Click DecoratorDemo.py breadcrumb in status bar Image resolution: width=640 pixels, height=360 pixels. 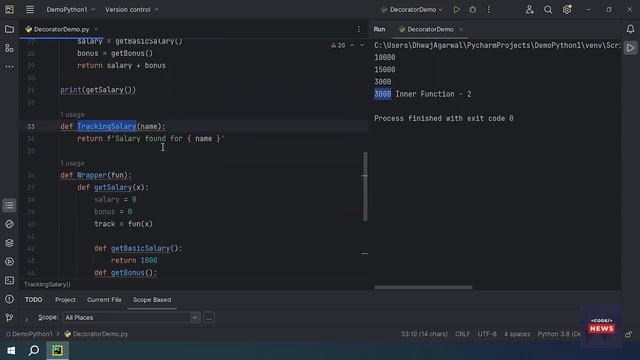(96, 334)
